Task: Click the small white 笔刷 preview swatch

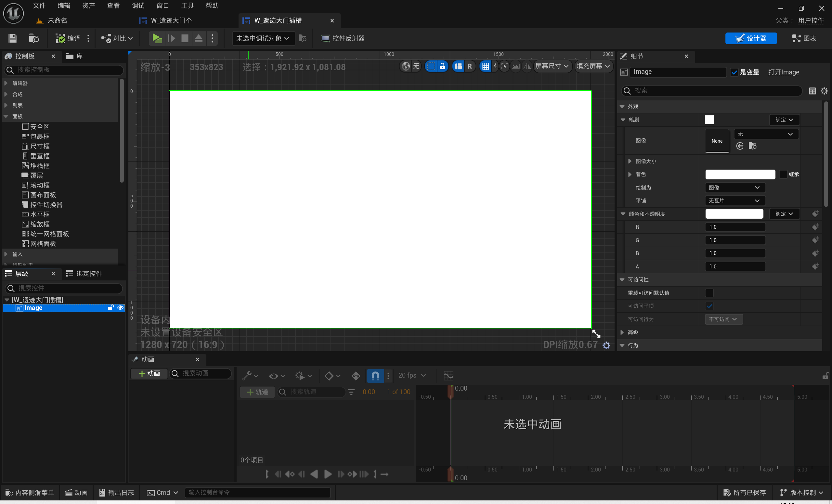Action: [x=709, y=120]
